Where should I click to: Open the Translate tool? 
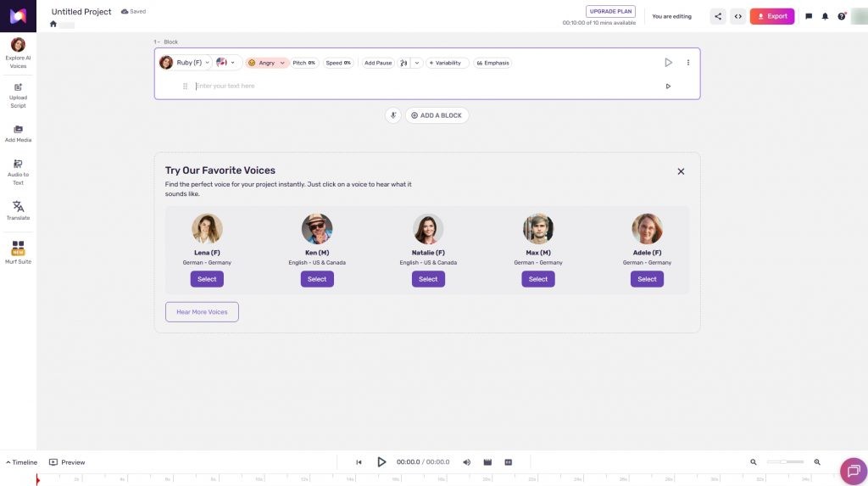[x=18, y=209]
